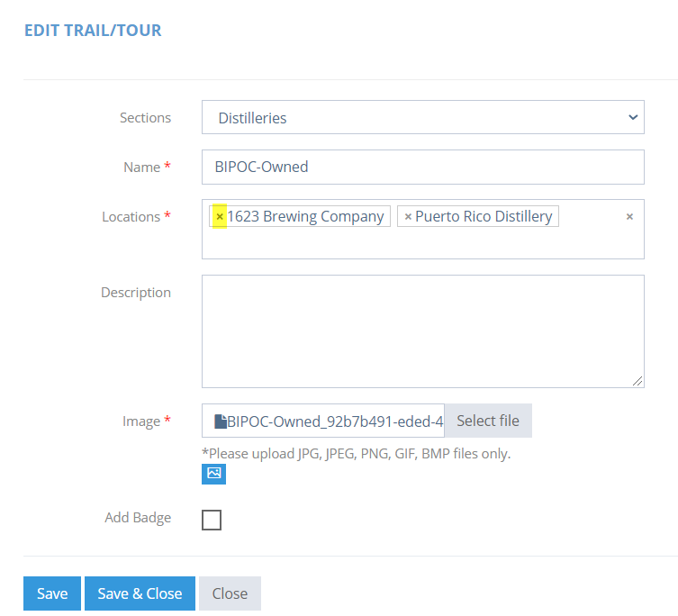Click the image filename BIPOC-Owned_92b7b491

[335, 421]
